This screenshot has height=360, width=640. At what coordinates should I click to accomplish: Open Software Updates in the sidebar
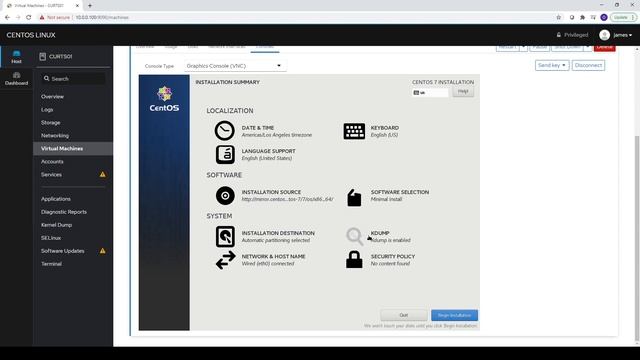(x=62, y=251)
